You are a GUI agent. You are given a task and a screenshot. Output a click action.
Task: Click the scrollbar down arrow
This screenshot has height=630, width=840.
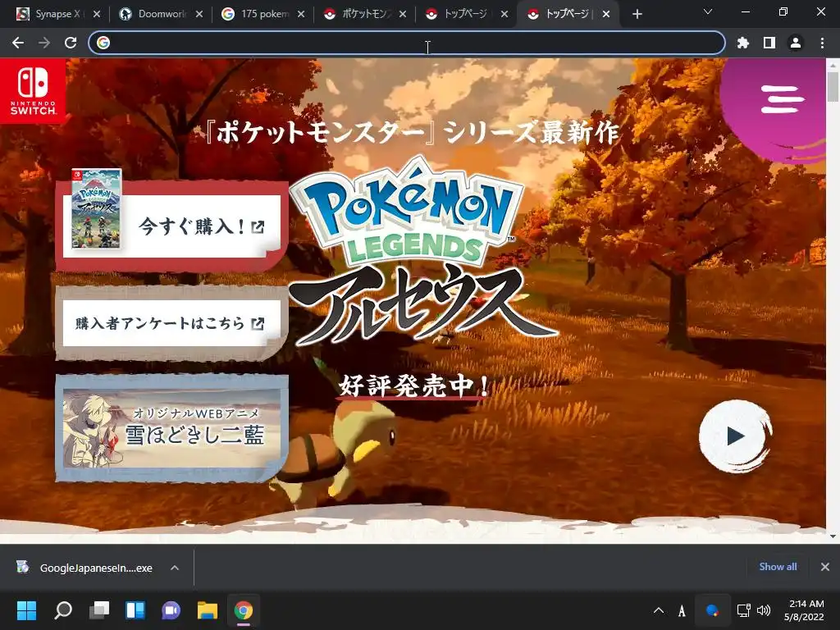click(x=833, y=536)
